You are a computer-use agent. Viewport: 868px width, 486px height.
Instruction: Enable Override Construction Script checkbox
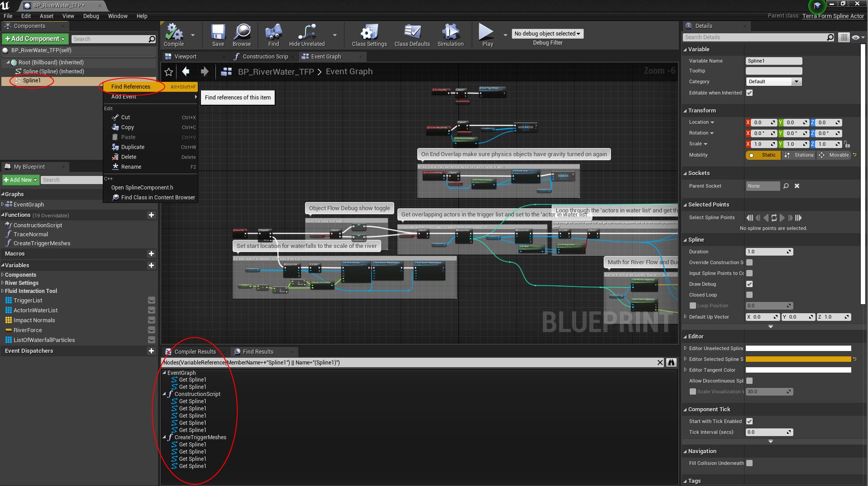point(749,262)
